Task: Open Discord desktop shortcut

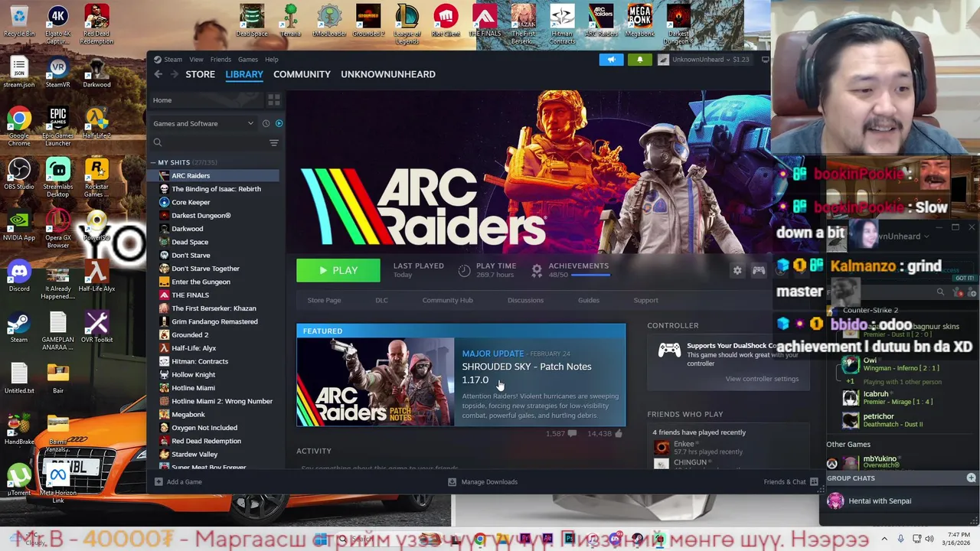Action: (x=19, y=276)
